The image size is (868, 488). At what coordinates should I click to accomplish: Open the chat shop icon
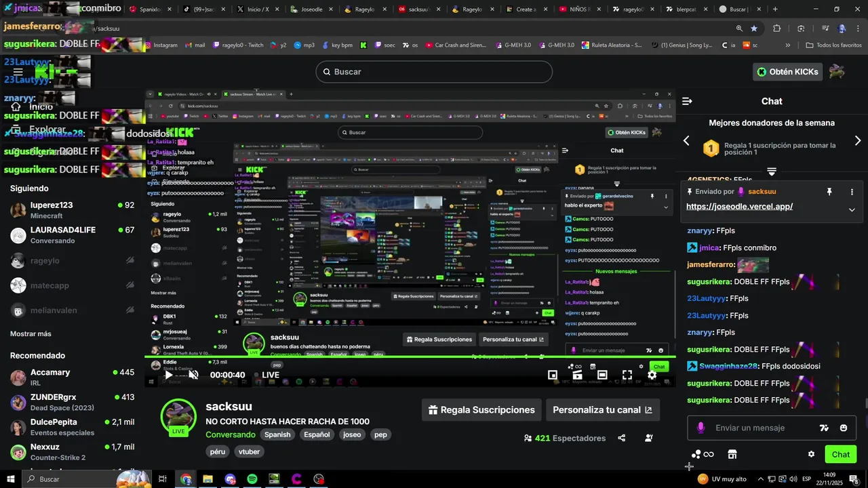tap(732, 454)
